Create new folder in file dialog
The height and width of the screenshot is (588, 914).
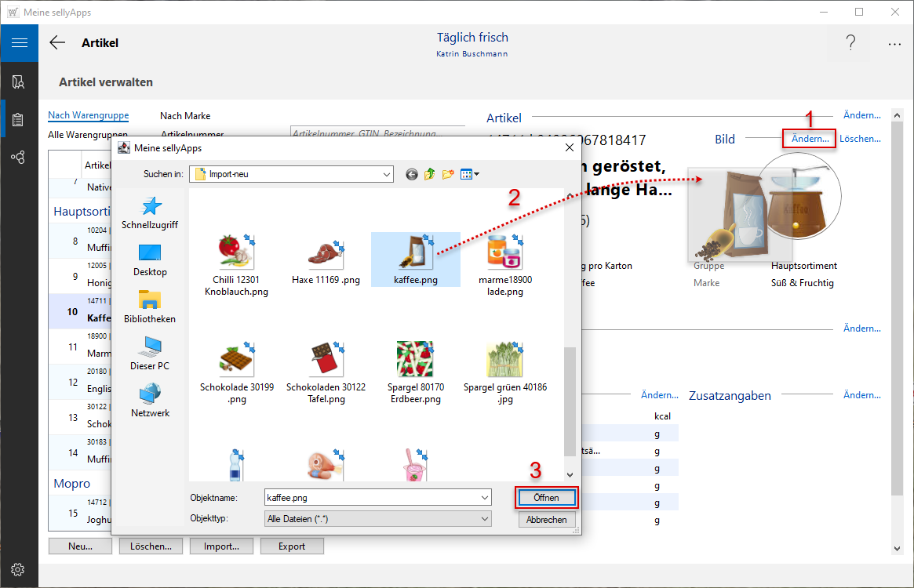click(x=448, y=174)
